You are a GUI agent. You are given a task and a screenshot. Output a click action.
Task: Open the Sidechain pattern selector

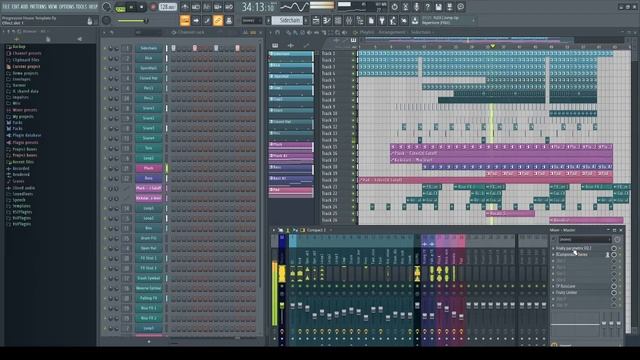[x=287, y=20]
